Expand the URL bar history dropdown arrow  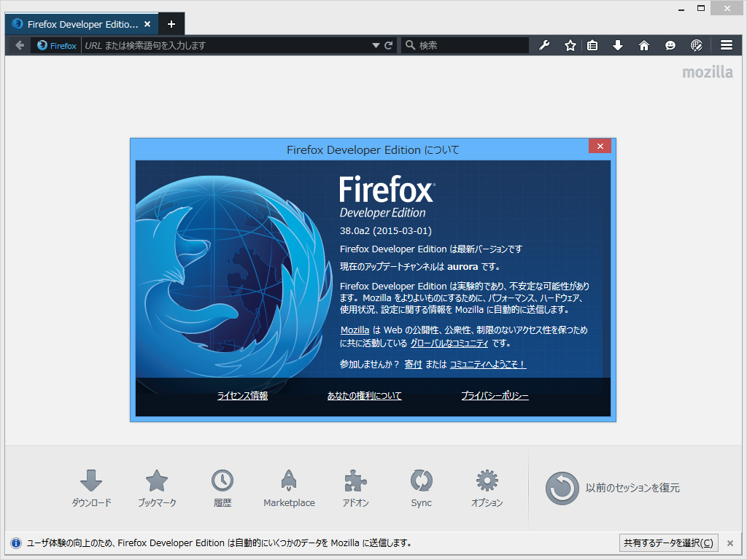pyautogui.click(x=374, y=45)
